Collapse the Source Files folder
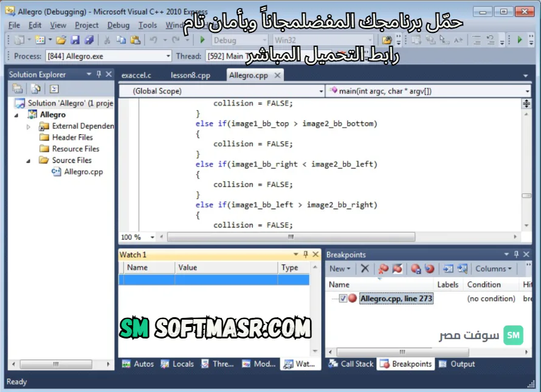The height and width of the screenshot is (392, 541). [x=29, y=161]
